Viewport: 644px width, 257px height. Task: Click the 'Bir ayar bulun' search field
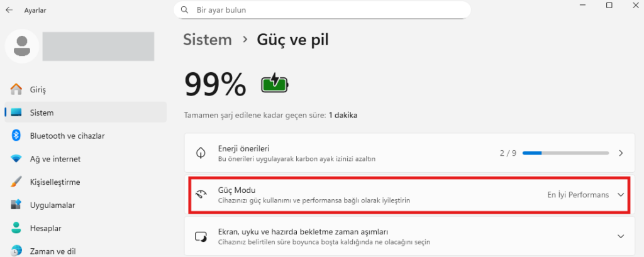tap(327, 10)
